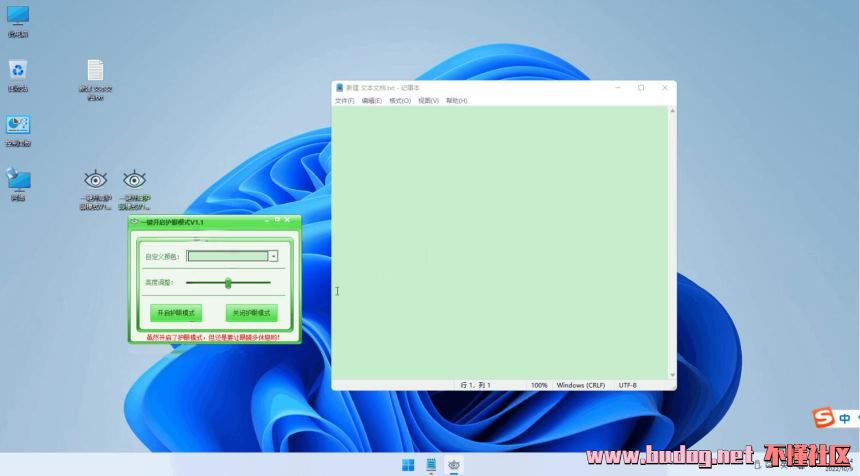This screenshot has height=476, width=860.
Task: Click the 100% zoom status in Notepad
Action: [x=539, y=386]
